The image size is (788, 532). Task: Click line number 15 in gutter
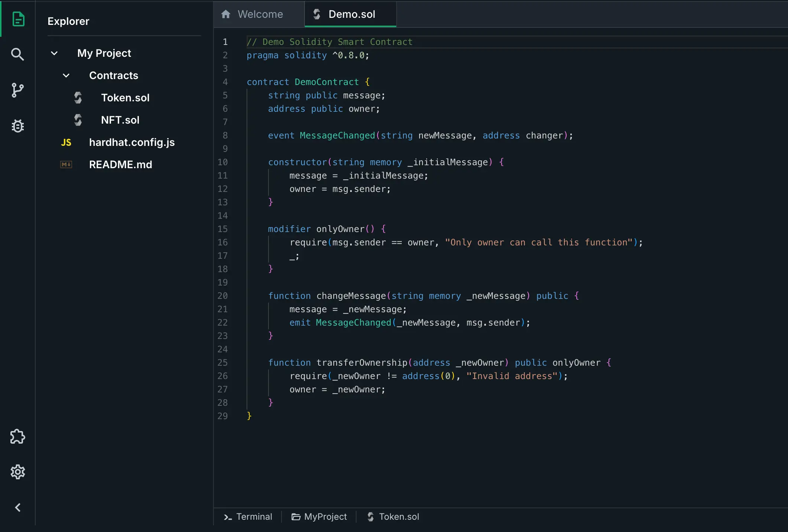pos(222,229)
